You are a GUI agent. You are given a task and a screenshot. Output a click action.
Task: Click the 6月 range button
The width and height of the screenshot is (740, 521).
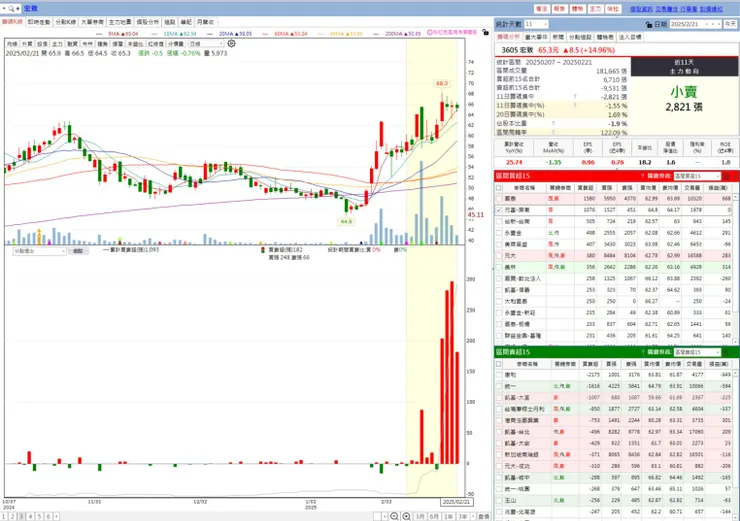[x=434, y=516]
